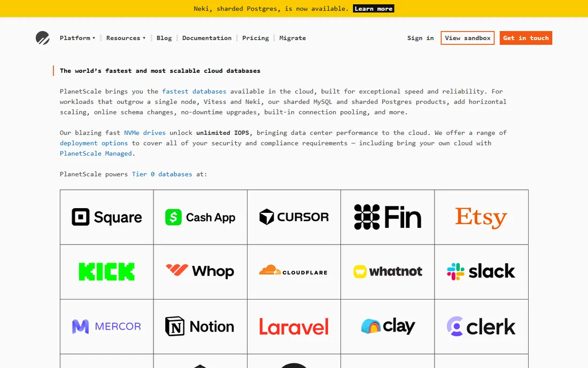The height and width of the screenshot is (368, 588).
Task: Open the Documentation nav link
Action: (207, 38)
